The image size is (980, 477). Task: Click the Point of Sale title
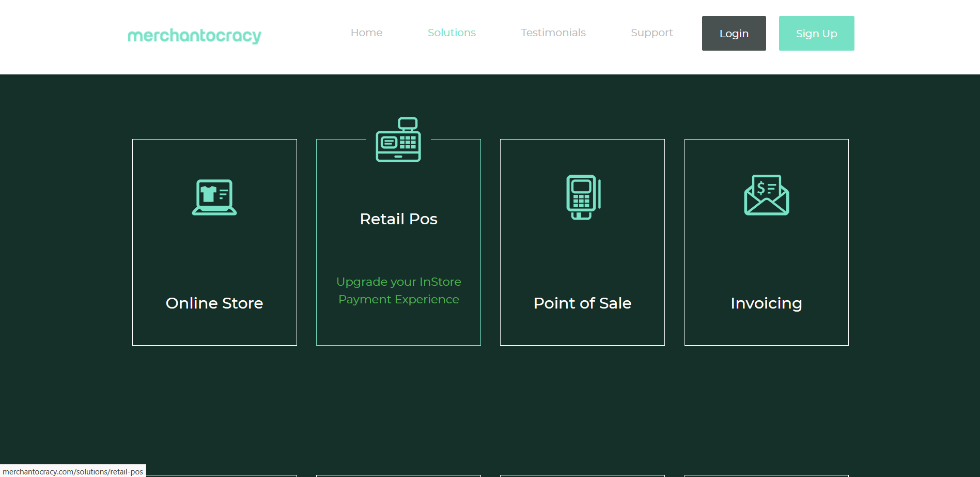(x=582, y=303)
